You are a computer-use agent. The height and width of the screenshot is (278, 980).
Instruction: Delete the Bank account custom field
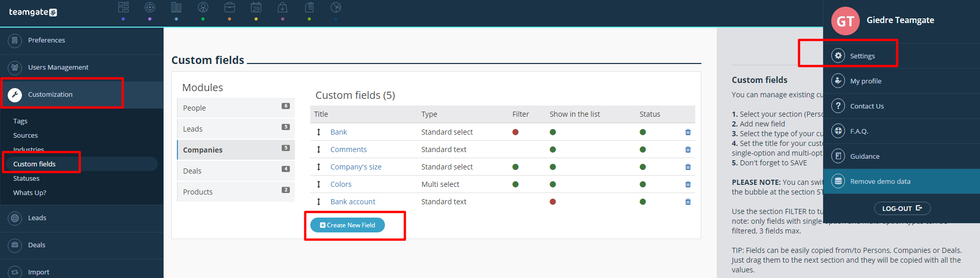pyautogui.click(x=688, y=202)
